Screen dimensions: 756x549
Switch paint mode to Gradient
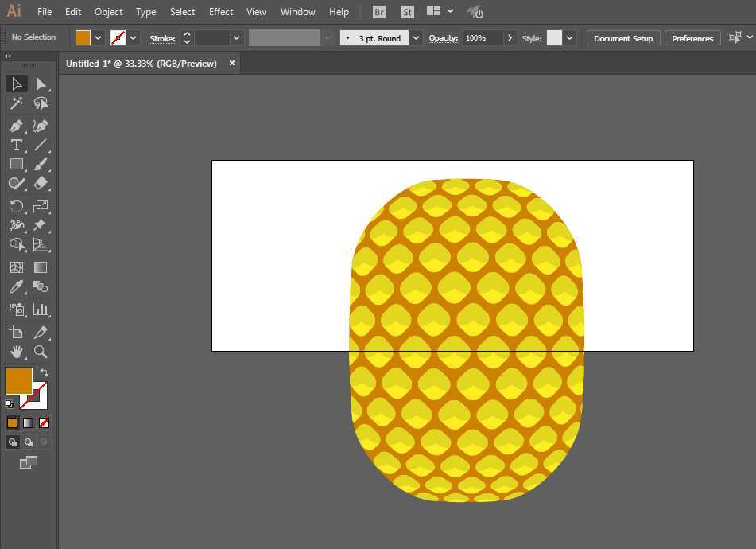pos(28,422)
